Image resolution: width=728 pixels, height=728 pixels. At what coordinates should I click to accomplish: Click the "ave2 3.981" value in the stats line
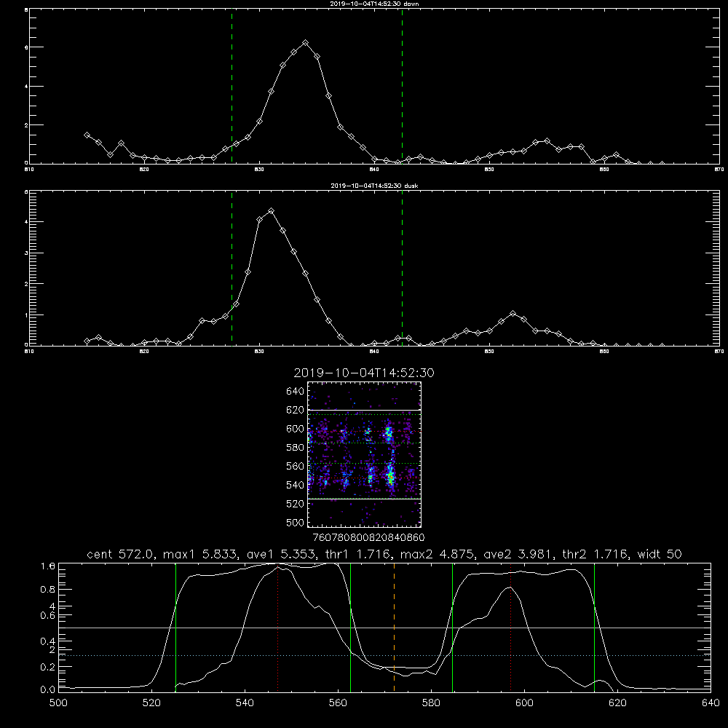tap(516, 554)
